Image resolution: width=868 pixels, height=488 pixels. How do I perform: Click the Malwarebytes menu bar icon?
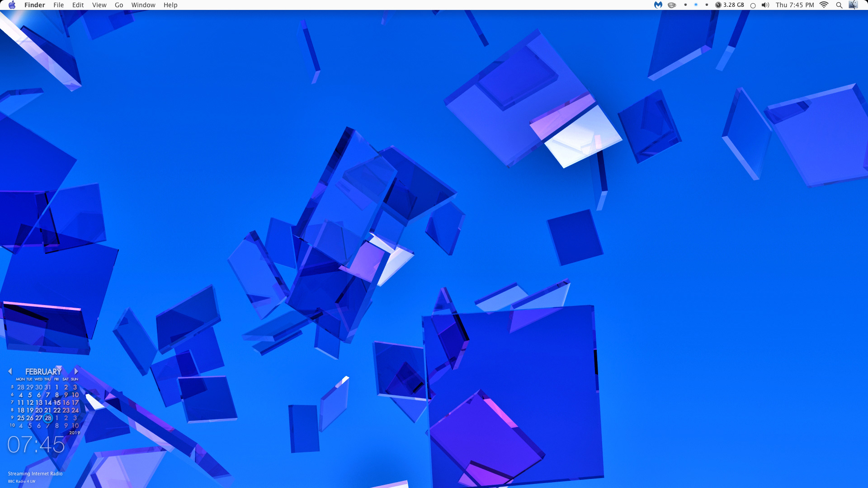(x=658, y=5)
